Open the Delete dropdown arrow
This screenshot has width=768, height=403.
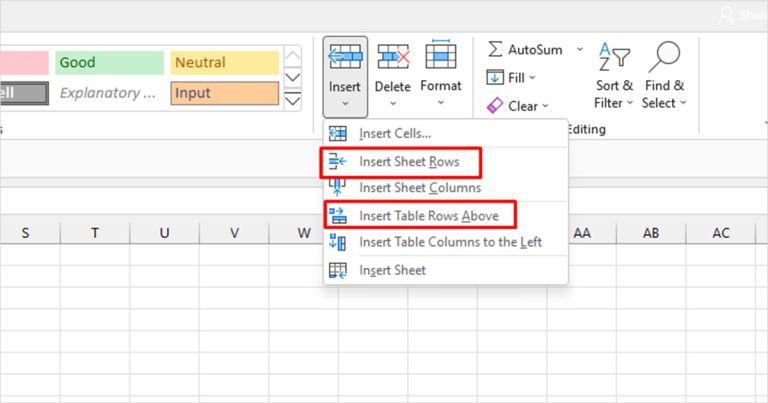(x=393, y=104)
